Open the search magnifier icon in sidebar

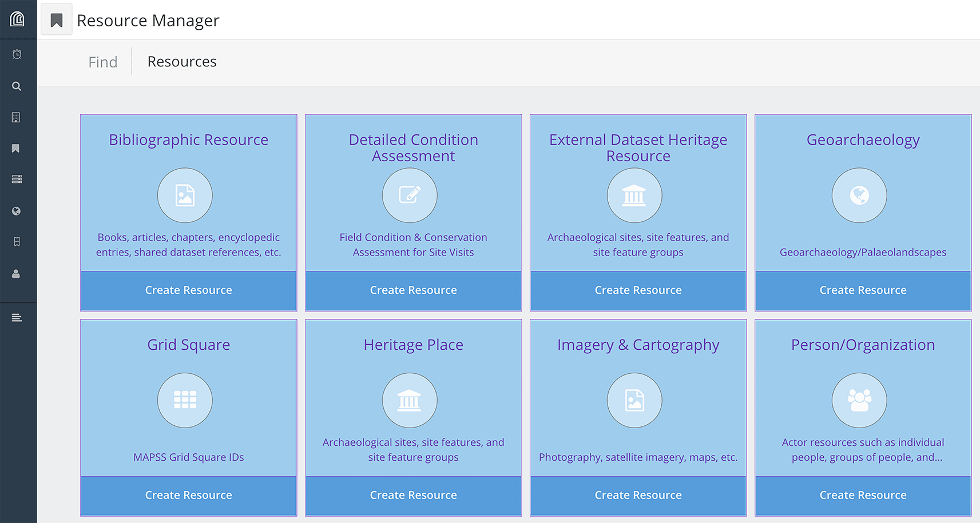17,86
